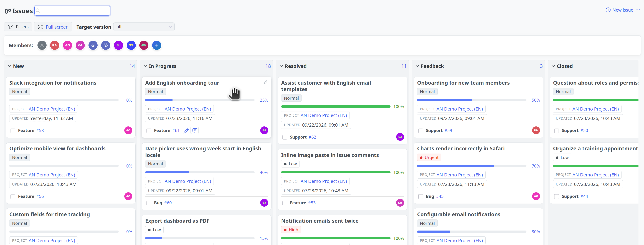Click the AO member avatar in Members bar
Image resolution: width=644 pixels, height=245 pixels.
pos(67,45)
